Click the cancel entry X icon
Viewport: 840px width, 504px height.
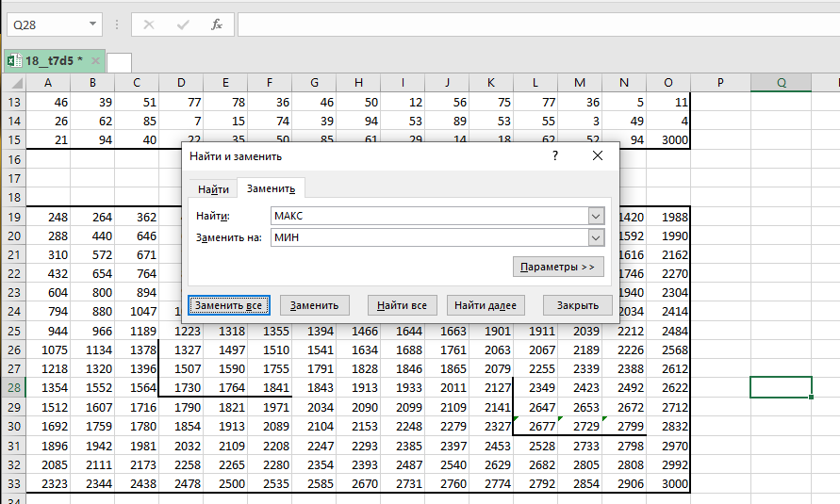click(149, 24)
